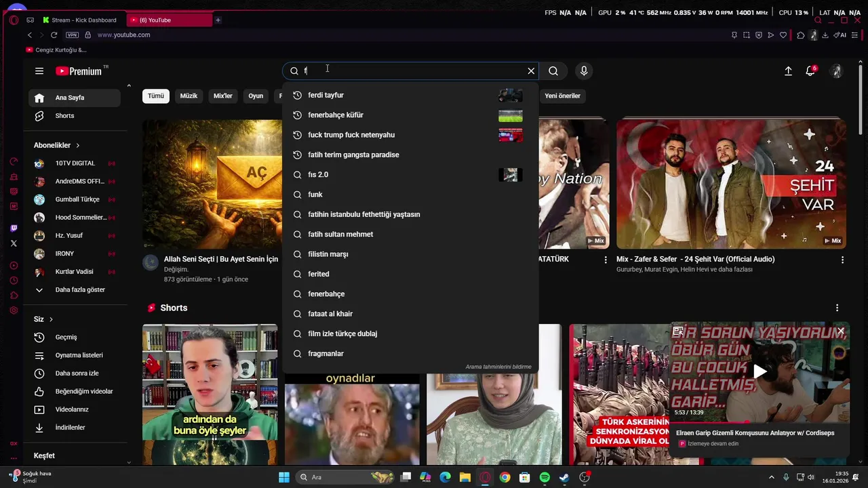This screenshot has width=868, height=488.
Task: Add page to bookmarks with heart icon
Action: [x=783, y=35]
